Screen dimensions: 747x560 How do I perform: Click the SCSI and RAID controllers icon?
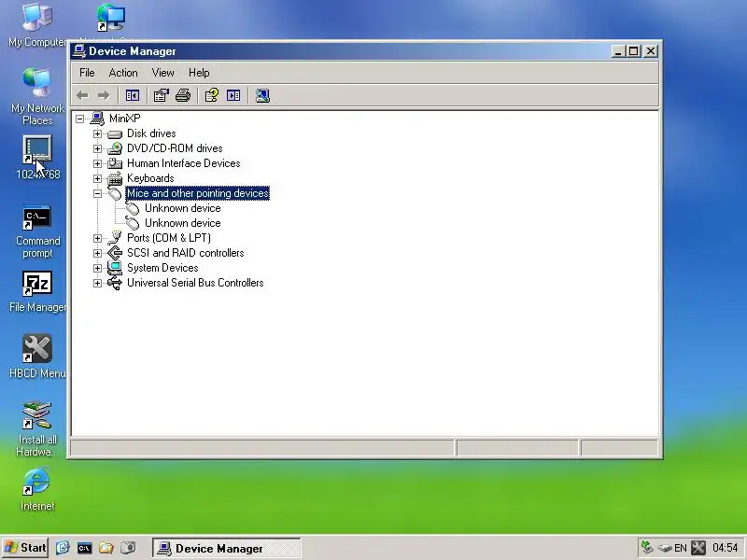(115, 253)
